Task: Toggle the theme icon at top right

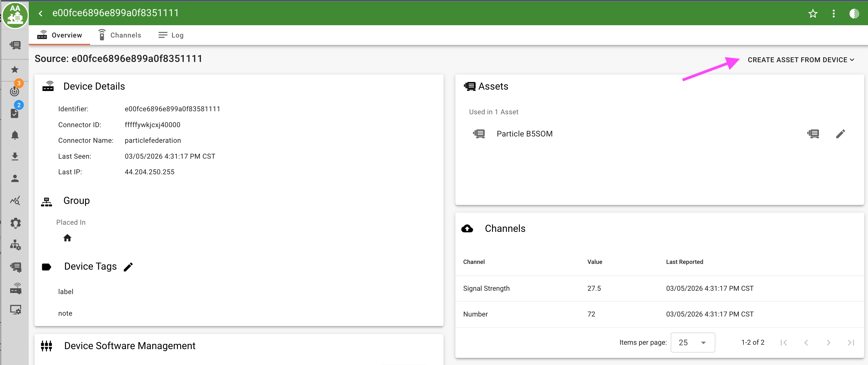Action: coord(854,13)
